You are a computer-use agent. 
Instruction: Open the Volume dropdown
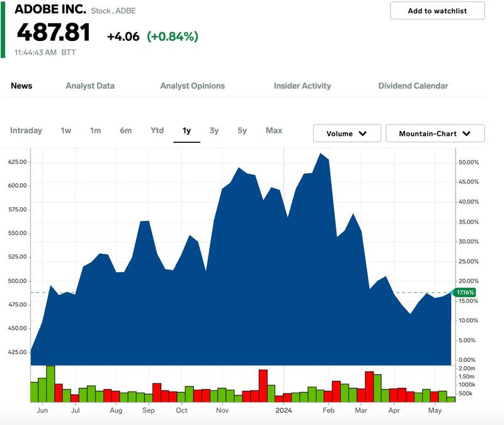coord(346,133)
